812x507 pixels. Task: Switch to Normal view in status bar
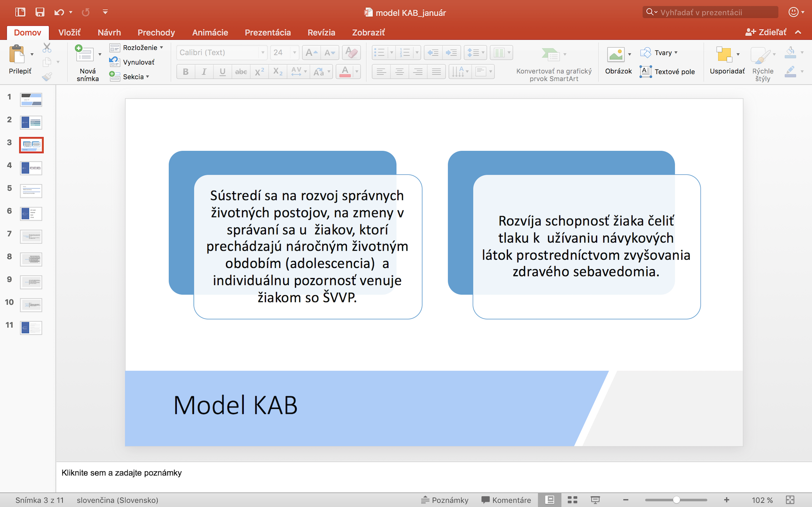tap(550, 500)
